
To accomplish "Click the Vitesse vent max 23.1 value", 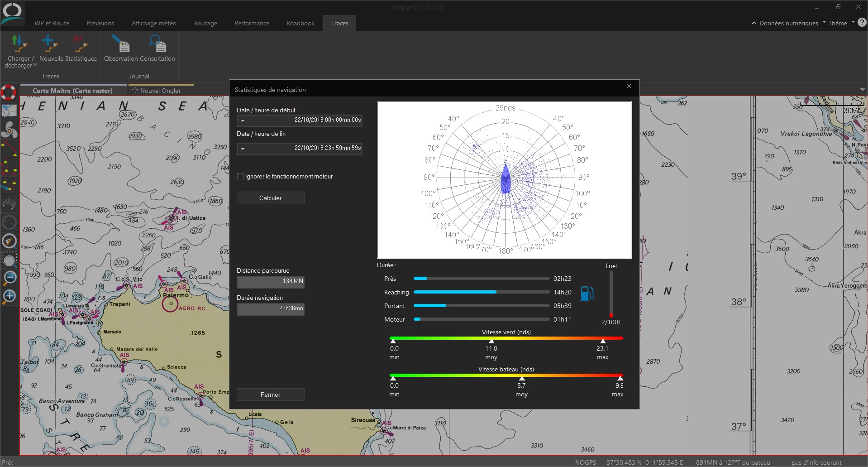I will coord(602,348).
